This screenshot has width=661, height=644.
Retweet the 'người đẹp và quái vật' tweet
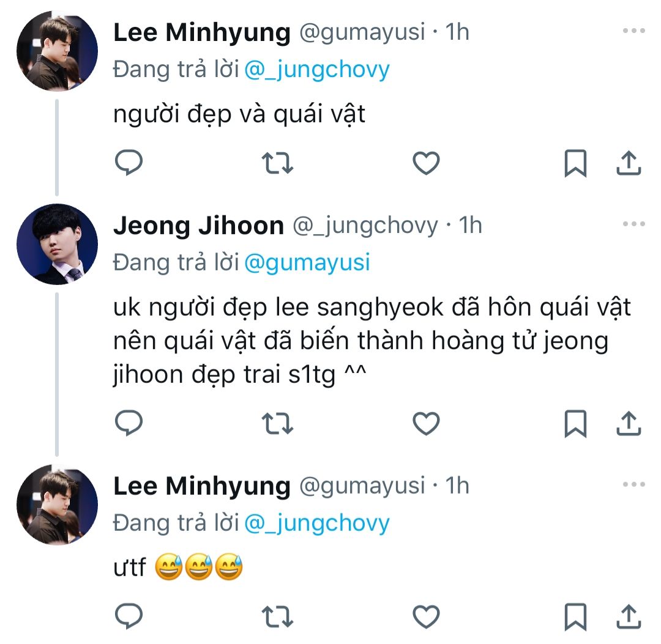coord(277,163)
